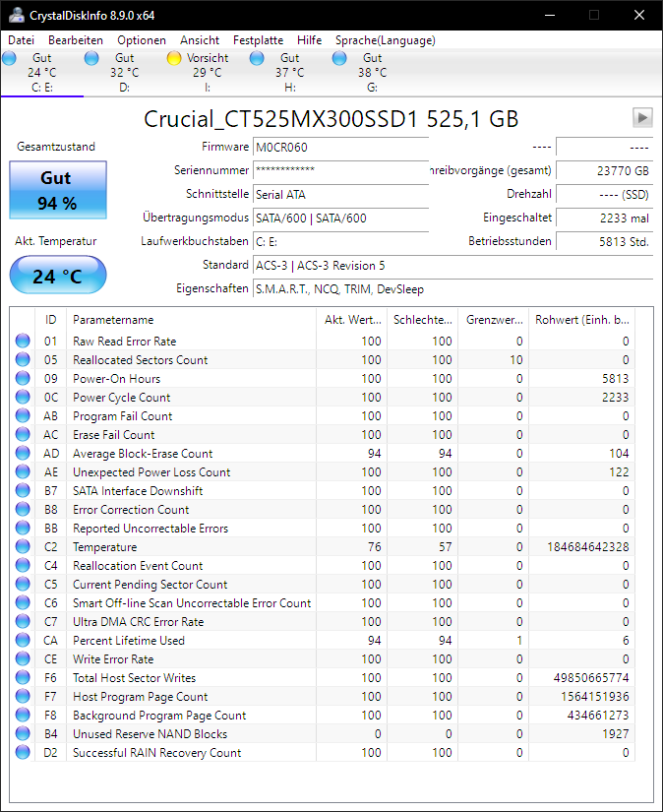The width and height of the screenshot is (663, 812).
Task: Click the Schnittstelle field Serial ATA
Action: (x=340, y=194)
